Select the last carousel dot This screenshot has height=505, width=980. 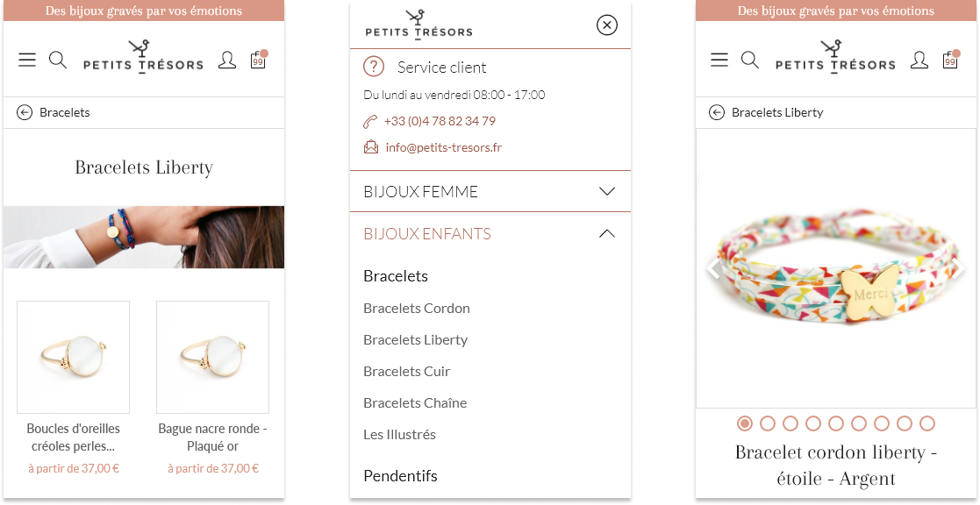coord(927,423)
